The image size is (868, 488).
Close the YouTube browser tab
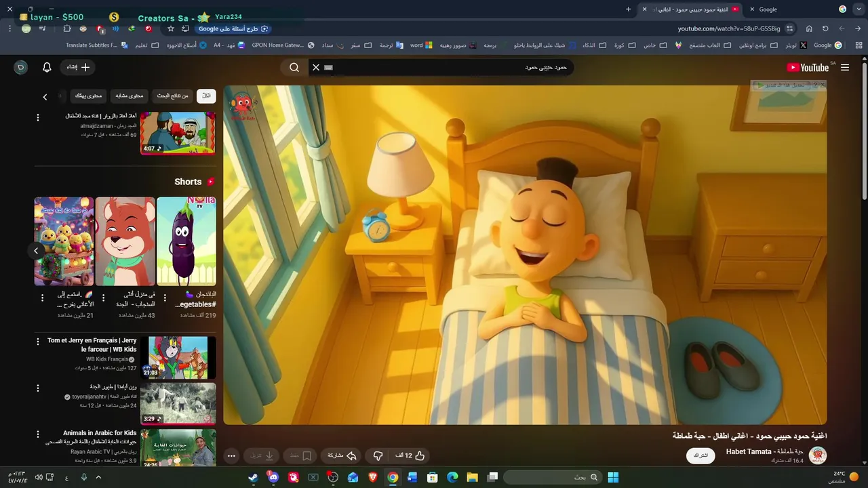644,9
